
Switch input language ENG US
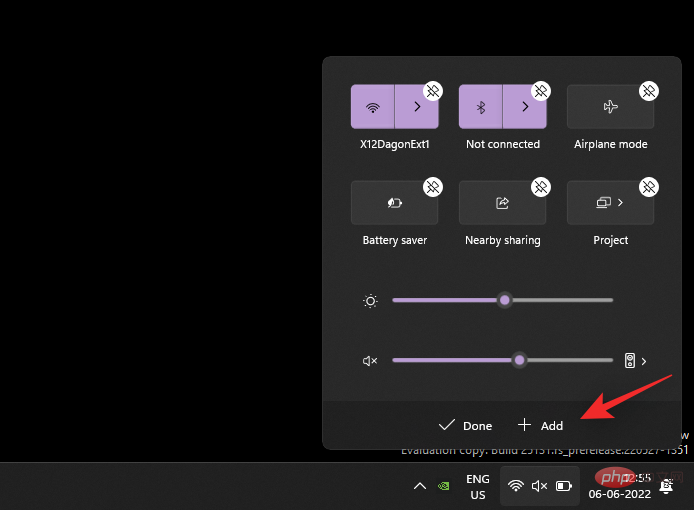478,487
